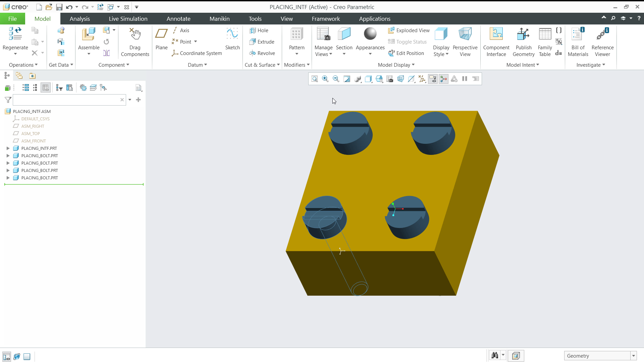Screen dimensions: 644x362
Task: Toggle the model tree panel in status bar
Action: [x=6, y=356]
